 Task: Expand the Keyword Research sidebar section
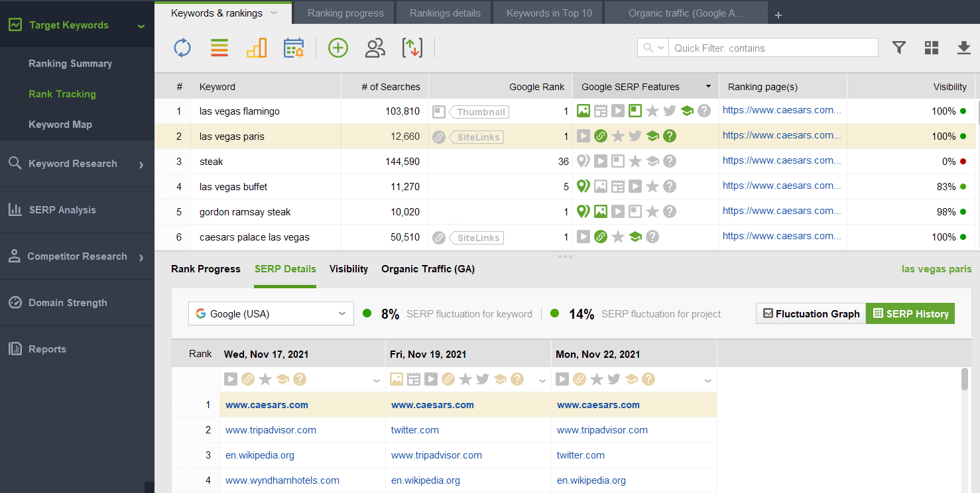141,164
